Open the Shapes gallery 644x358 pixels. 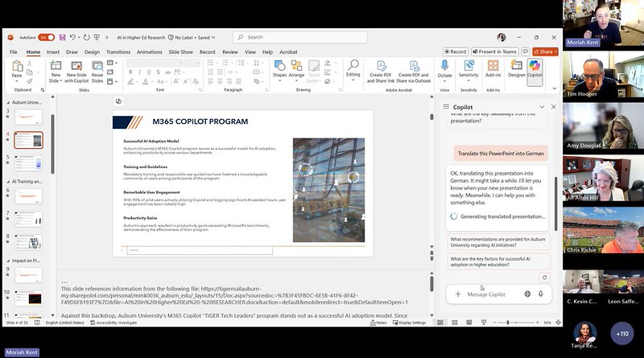tap(279, 70)
